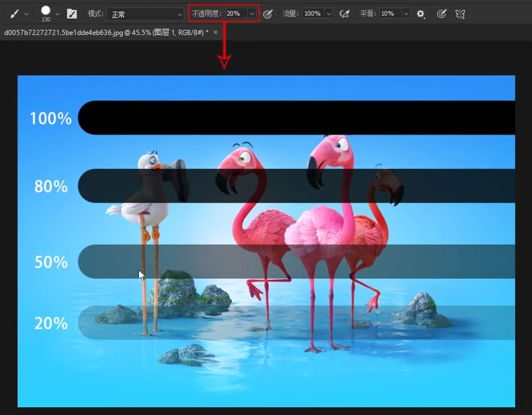Expand the brush size preset dropdown arrow
Screen dimensions: 532x415
click(x=57, y=14)
